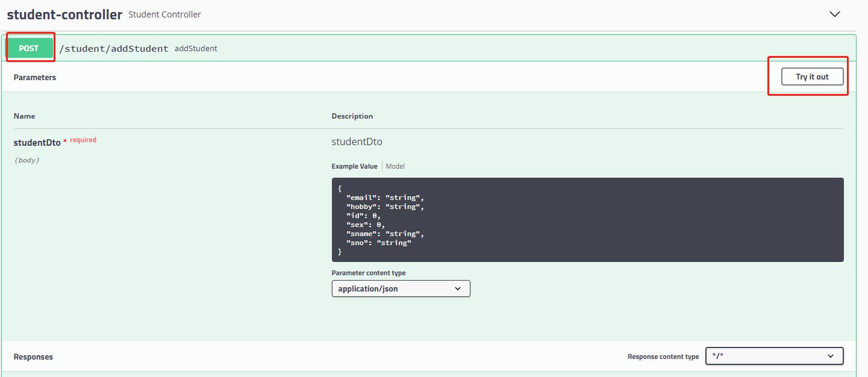Click the "id": 0 line in example
This screenshot has width=868, height=377.
364,216
